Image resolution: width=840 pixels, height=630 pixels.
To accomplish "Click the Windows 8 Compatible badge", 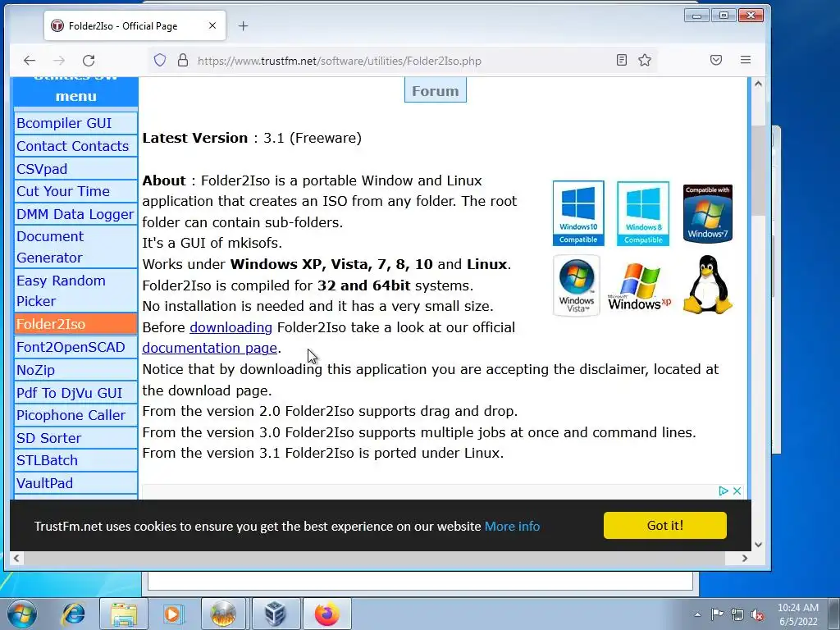I will coord(643,213).
